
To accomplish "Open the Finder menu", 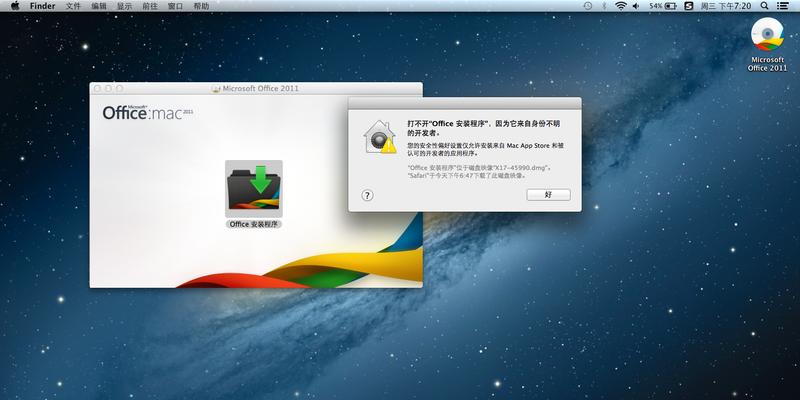I will (x=42, y=6).
